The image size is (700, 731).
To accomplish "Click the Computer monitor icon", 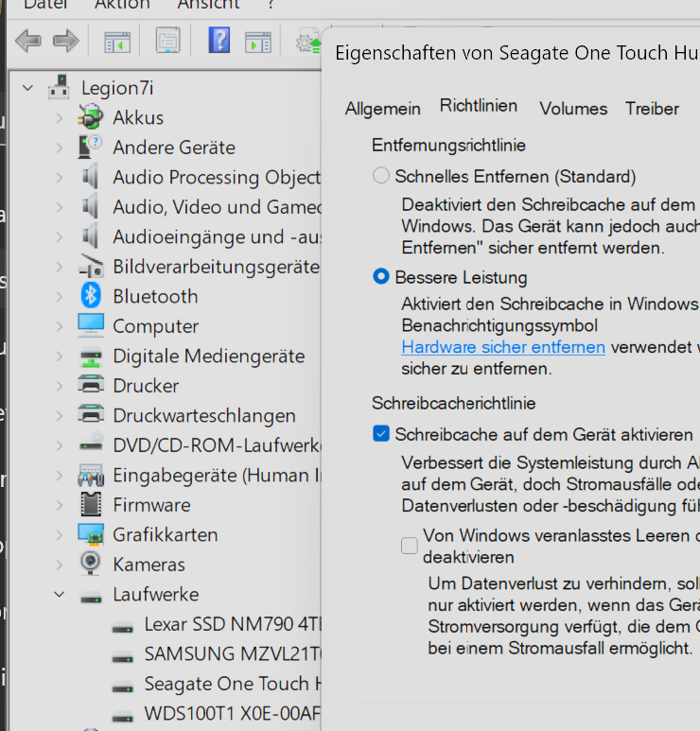I will (91, 326).
